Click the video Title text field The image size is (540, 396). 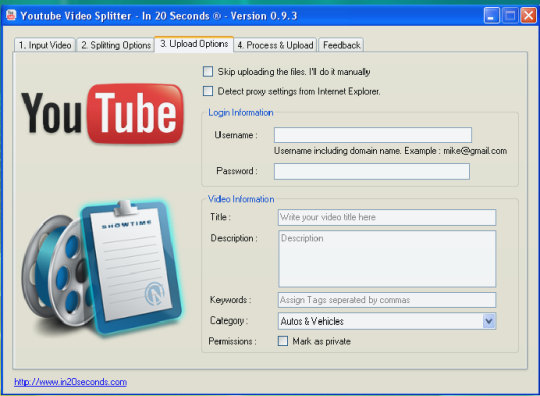(387, 217)
